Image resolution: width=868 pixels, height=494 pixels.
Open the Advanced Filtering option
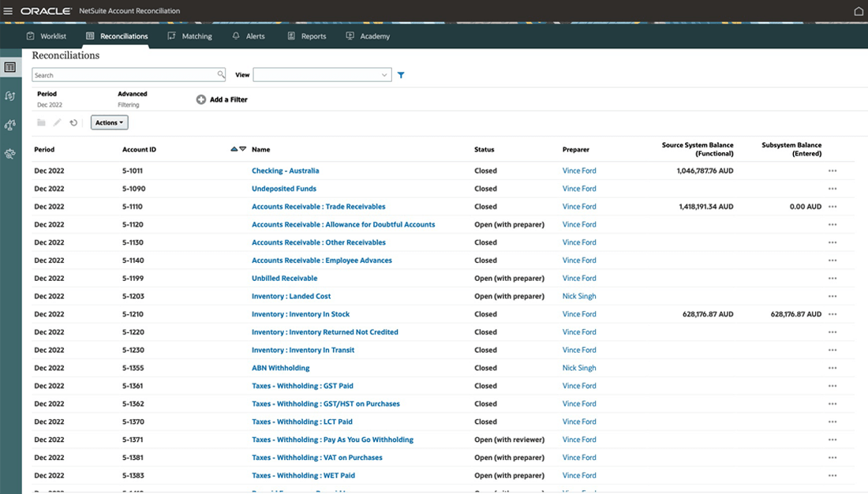point(133,99)
